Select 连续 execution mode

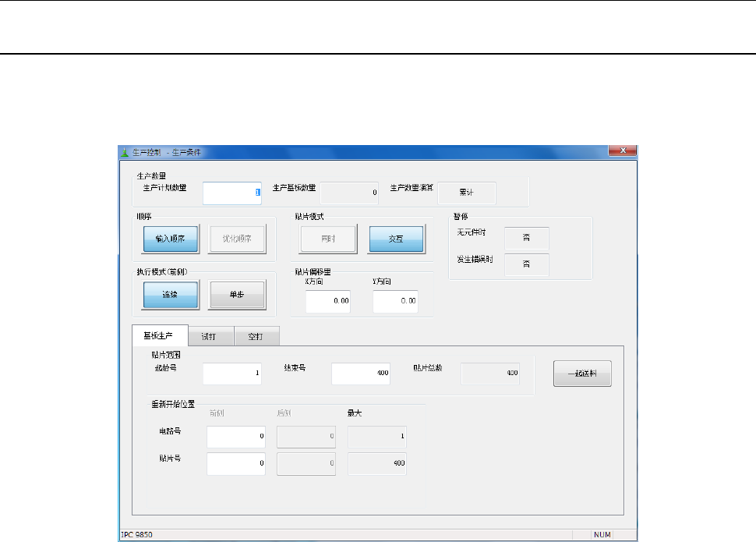tap(171, 295)
